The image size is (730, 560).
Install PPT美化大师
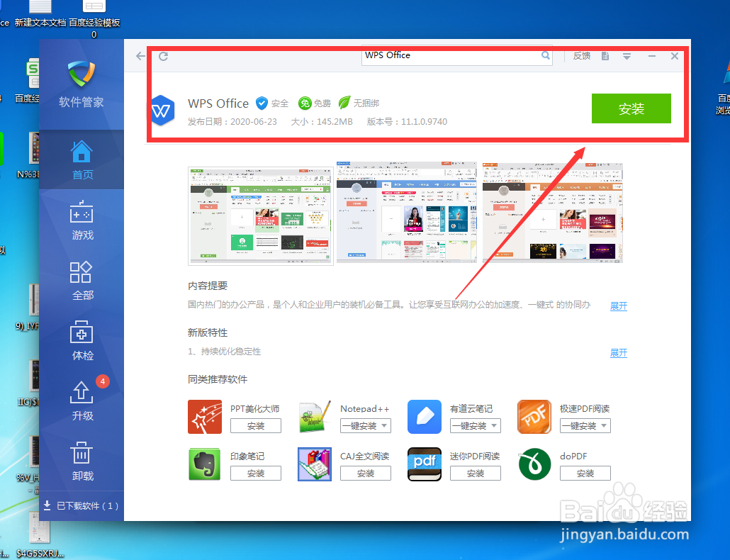tap(256, 425)
